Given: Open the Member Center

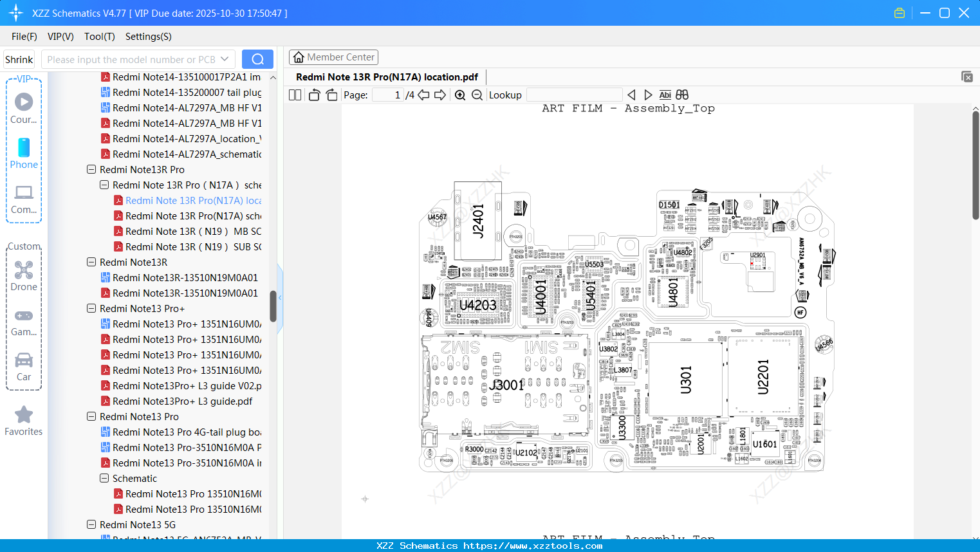Looking at the screenshot, I should [x=333, y=57].
